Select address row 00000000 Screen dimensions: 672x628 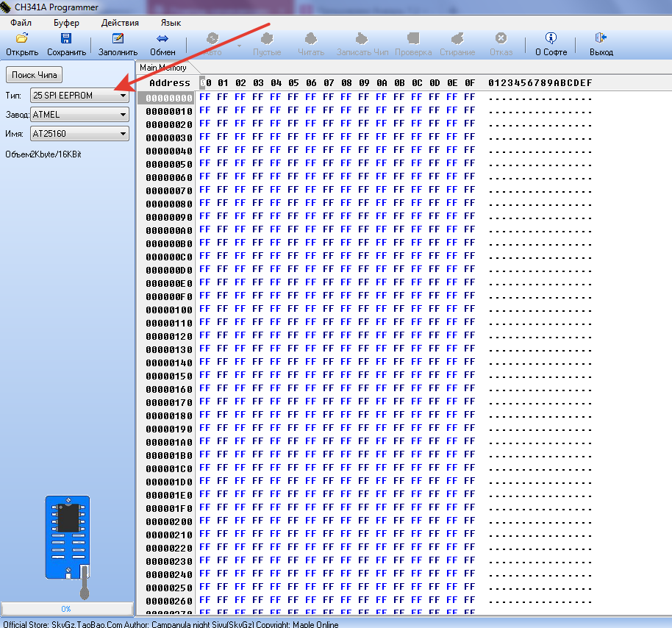click(169, 98)
